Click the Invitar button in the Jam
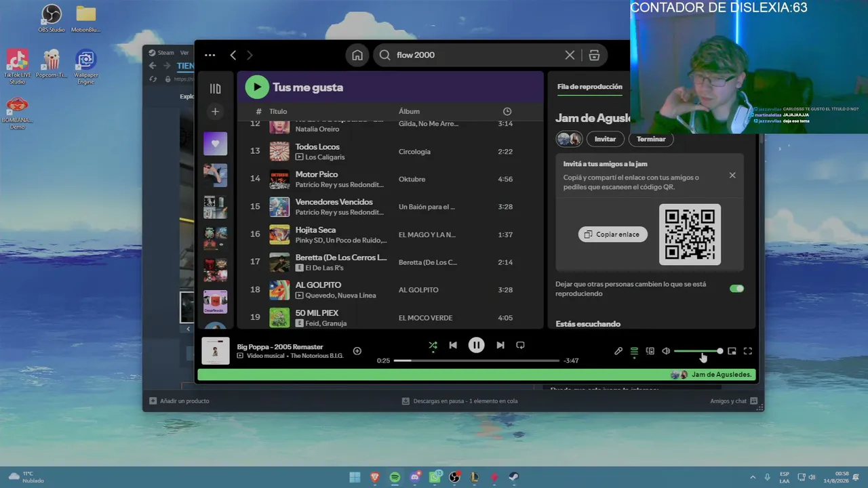 coord(605,139)
